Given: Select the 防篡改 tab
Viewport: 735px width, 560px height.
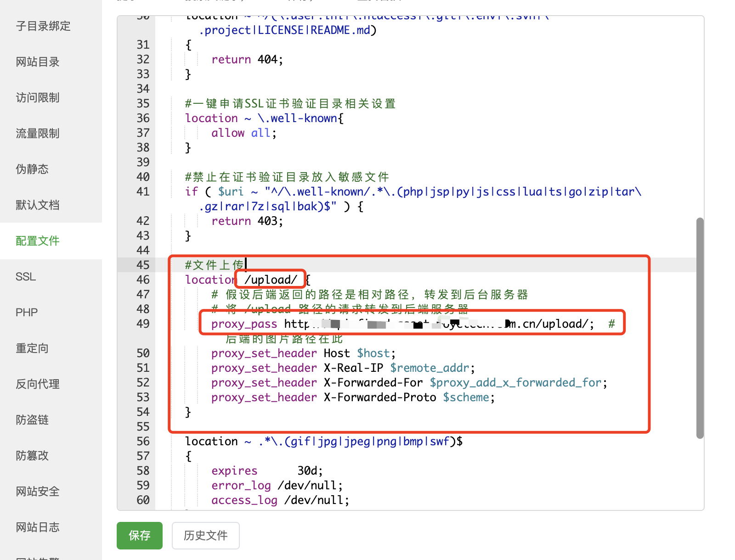Looking at the screenshot, I should [32, 456].
